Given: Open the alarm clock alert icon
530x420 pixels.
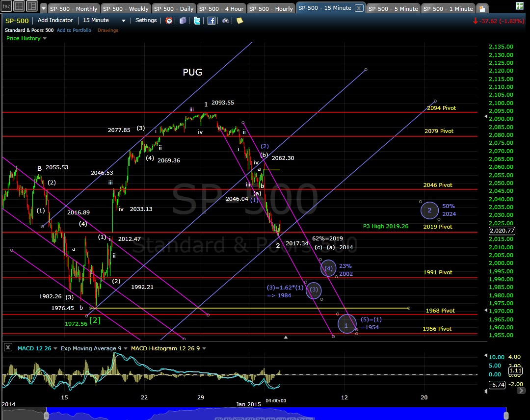Looking at the screenshot, I should [169, 21].
